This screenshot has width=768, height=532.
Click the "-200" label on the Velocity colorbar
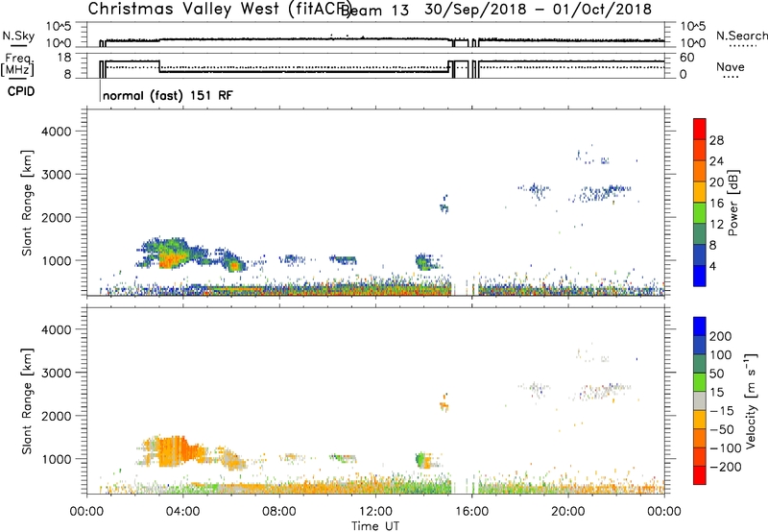click(726, 467)
